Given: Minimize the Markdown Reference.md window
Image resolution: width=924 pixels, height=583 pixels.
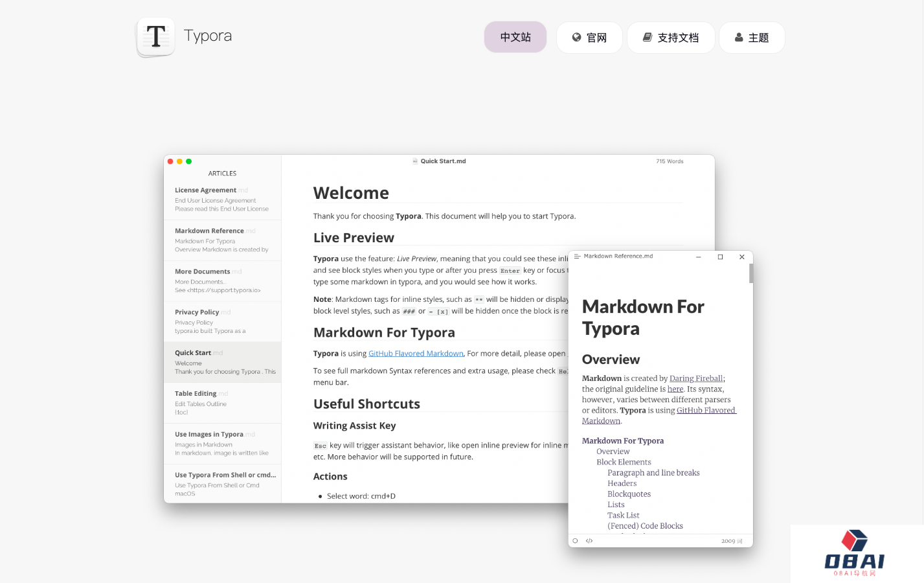Looking at the screenshot, I should coord(699,257).
